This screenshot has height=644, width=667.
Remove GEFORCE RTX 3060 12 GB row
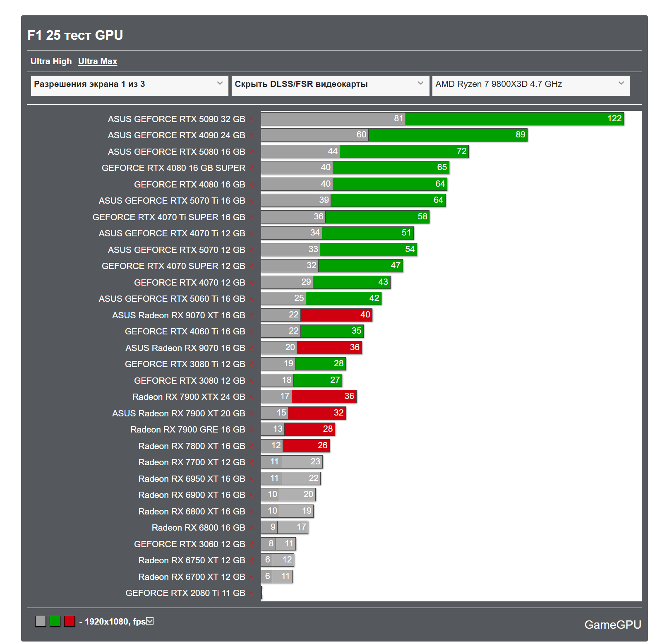(x=251, y=544)
